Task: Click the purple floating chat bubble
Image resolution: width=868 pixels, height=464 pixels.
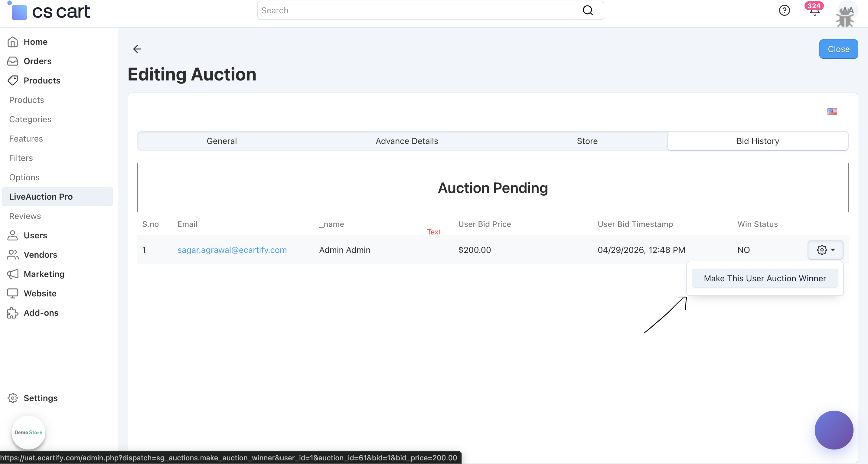Action: 834,430
